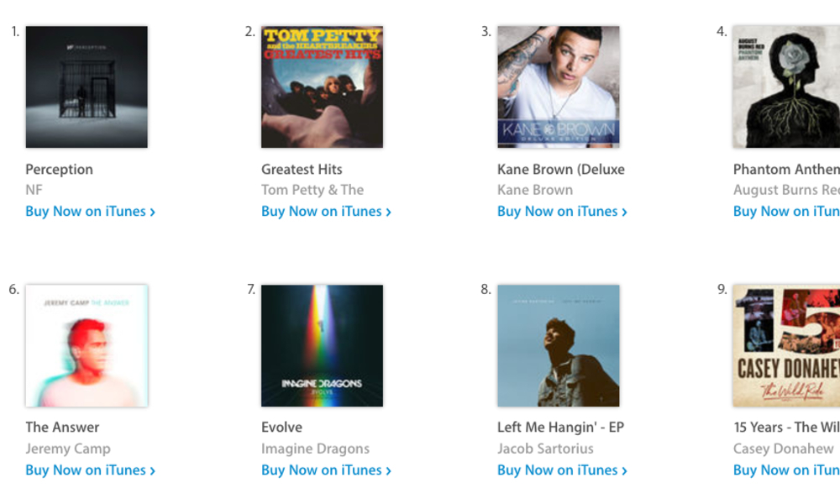Image resolution: width=840 pixels, height=504 pixels.
Task: Buy Evolve on iTunes
Action: [326, 470]
